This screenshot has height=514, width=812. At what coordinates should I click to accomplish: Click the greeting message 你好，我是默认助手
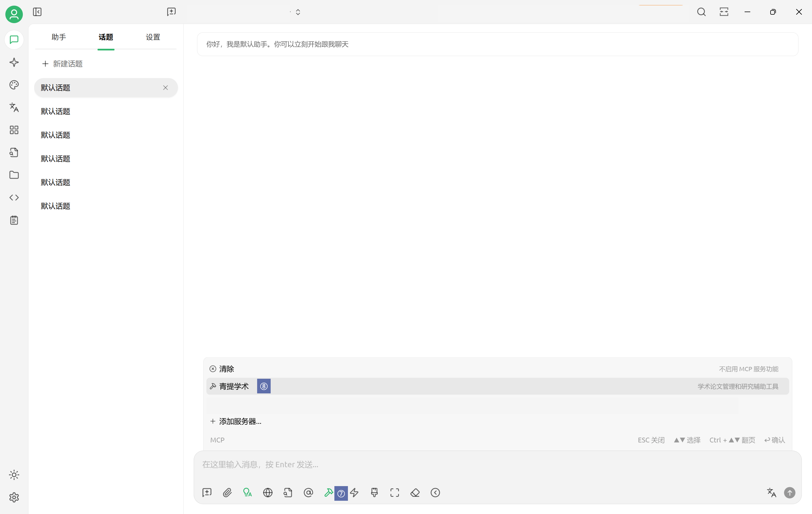coord(277,44)
